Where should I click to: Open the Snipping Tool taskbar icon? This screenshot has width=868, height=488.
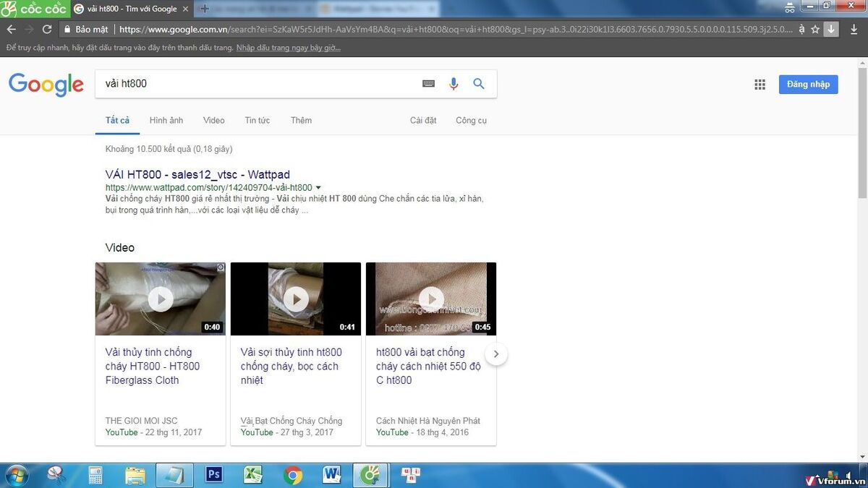tap(56, 475)
